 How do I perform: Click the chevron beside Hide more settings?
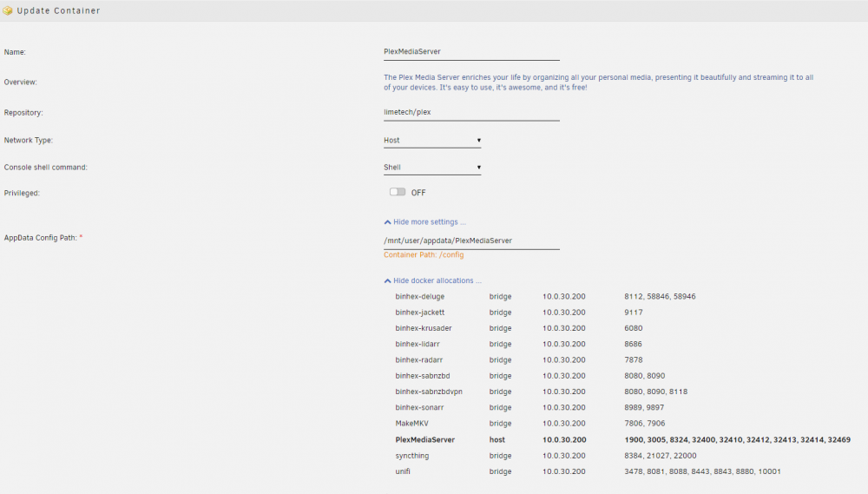pyautogui.click(x=387, y=222)
